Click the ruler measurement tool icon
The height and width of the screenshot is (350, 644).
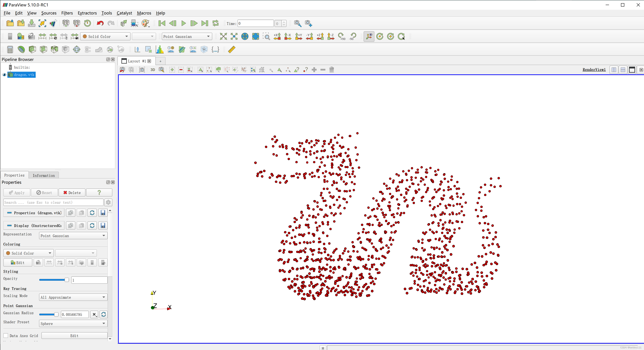point(231,49)
